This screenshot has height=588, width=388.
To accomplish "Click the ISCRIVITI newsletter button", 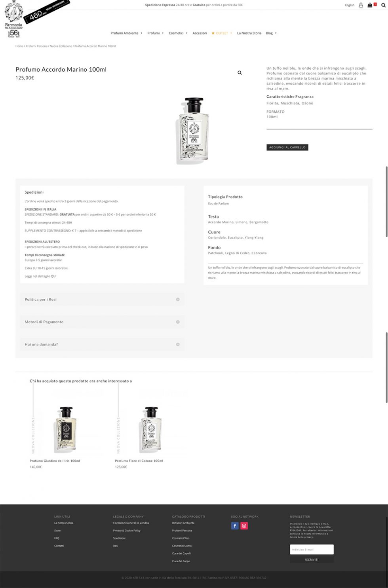I will [x=312, y=560].
